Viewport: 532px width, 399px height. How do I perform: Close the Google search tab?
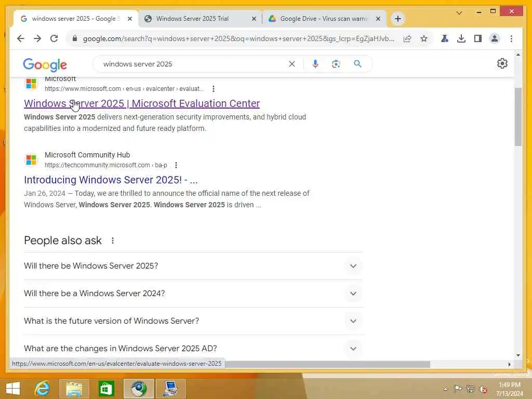click(129, 19)
